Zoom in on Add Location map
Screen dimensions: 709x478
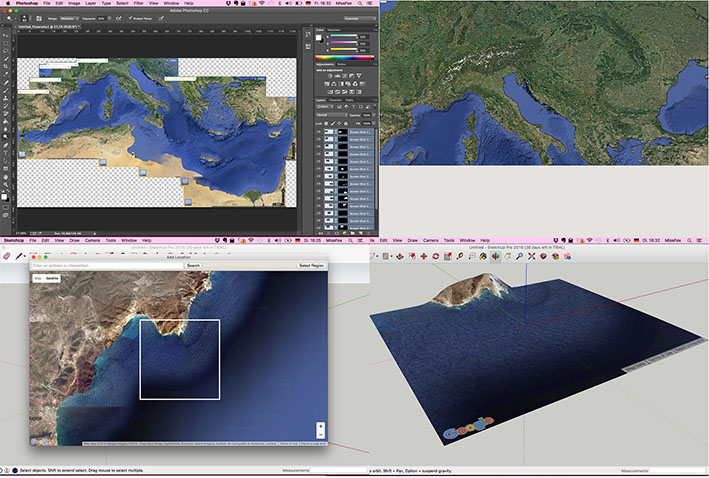click(x=321, y=426)
